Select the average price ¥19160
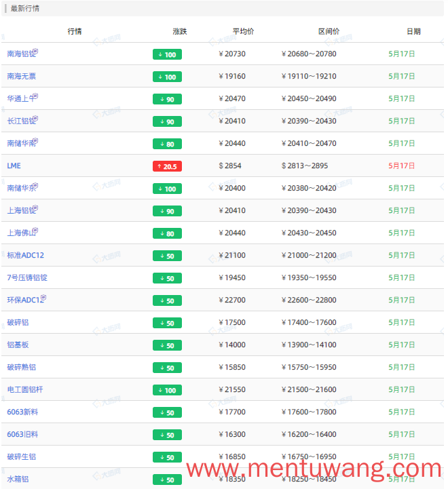Viewport: 448px width, 489px height. tap(232, 76)
